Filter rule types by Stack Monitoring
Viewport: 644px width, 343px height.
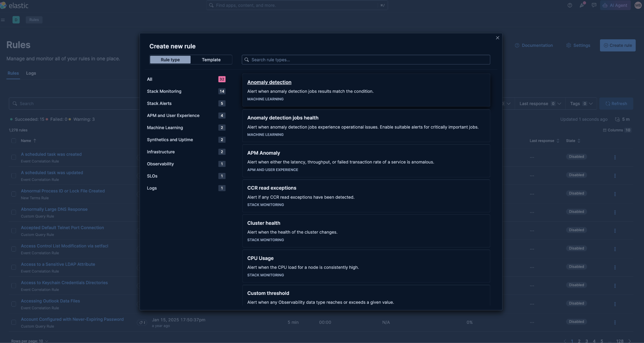[186, 91]
